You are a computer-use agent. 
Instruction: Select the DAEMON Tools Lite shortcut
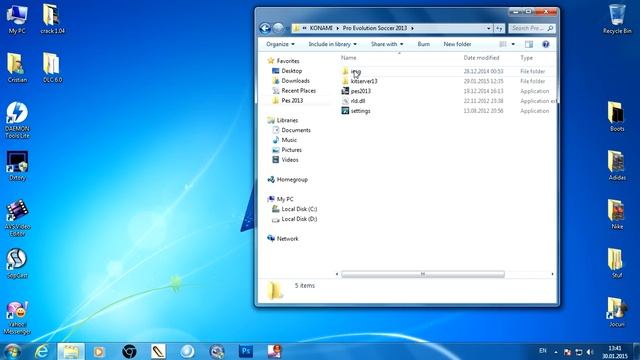(17, 120)
